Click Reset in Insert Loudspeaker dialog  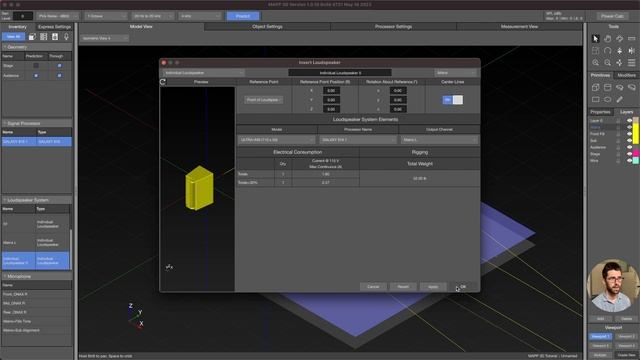[403, 287]
